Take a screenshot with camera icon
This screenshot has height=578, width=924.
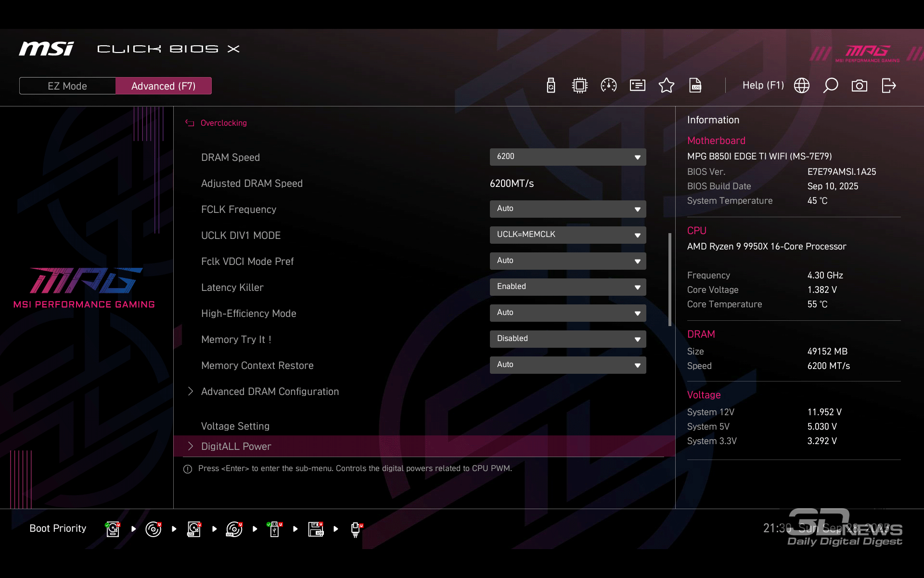click(x=860, y=86)
